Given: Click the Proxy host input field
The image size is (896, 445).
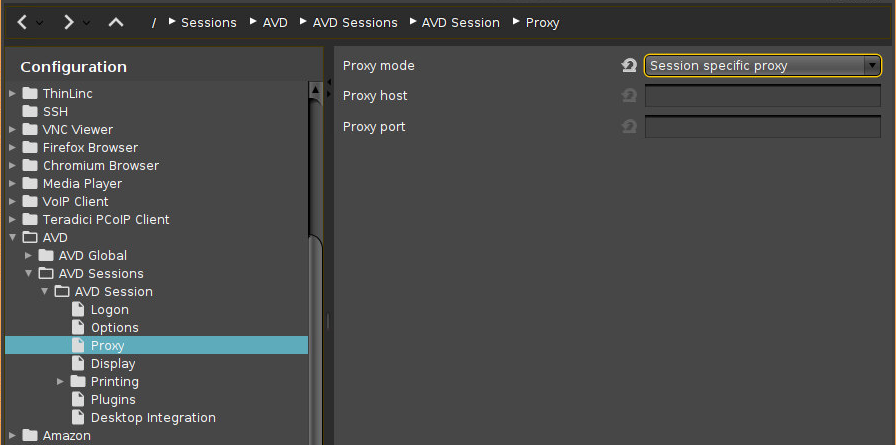Looking at the screenshot, I should click(762, 96).
